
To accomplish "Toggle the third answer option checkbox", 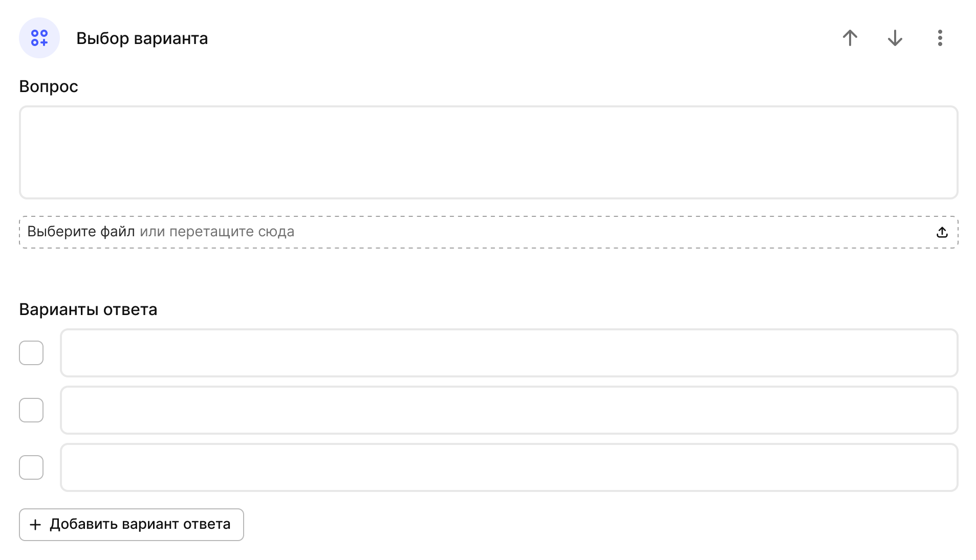I will pyautogui.click(x=31, y=467).
